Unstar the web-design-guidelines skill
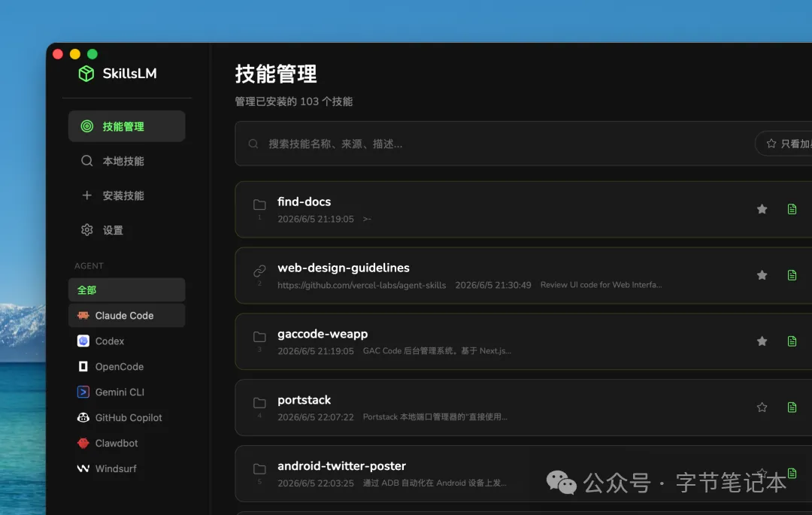 (x=762, y=275)
